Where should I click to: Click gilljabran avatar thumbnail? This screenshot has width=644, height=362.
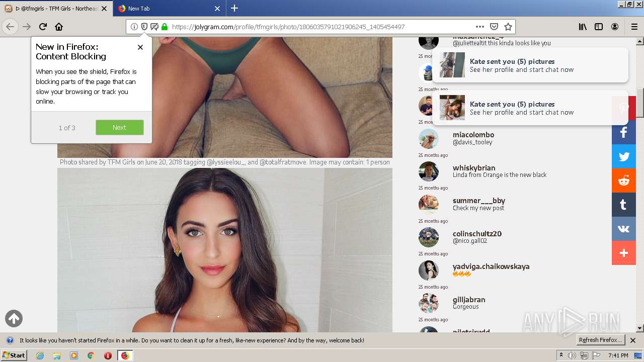click(429, 303)
